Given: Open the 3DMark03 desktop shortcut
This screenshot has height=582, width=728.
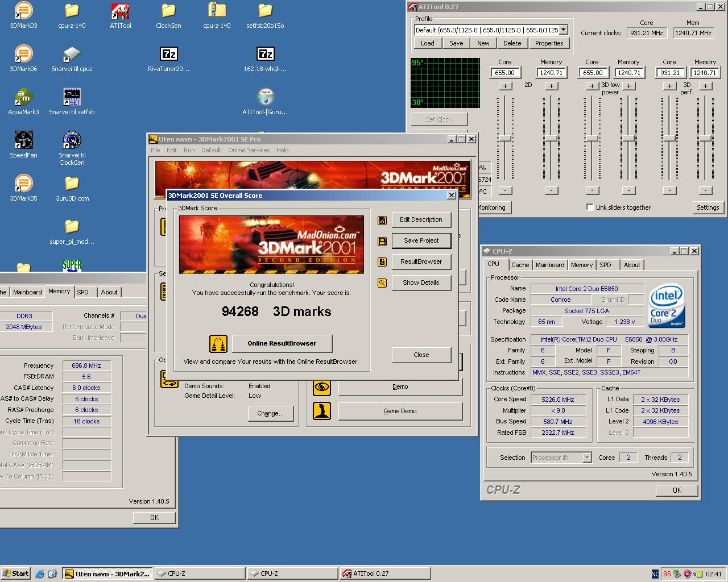Looking at the screenshot, I should click(x=23, y=15).
